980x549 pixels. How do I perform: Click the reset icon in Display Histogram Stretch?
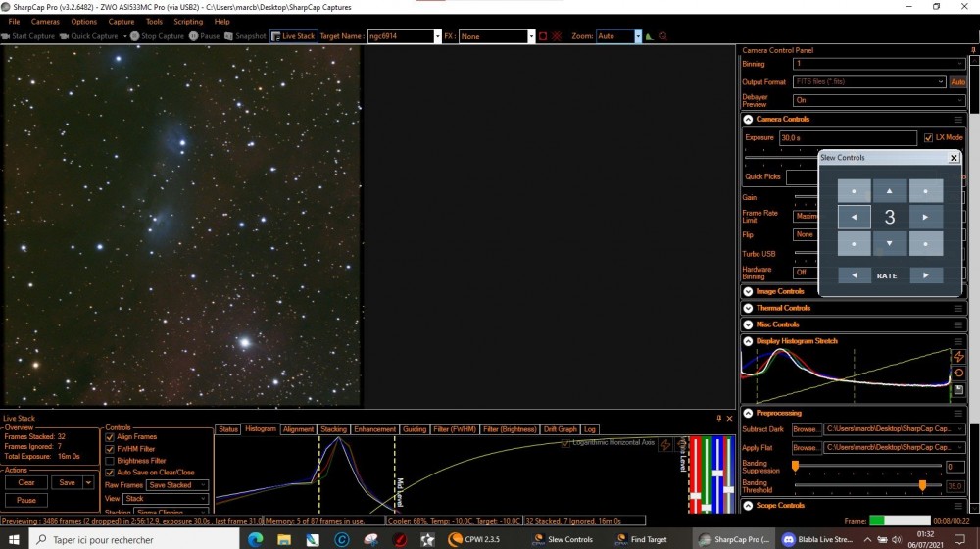[958, 373]
